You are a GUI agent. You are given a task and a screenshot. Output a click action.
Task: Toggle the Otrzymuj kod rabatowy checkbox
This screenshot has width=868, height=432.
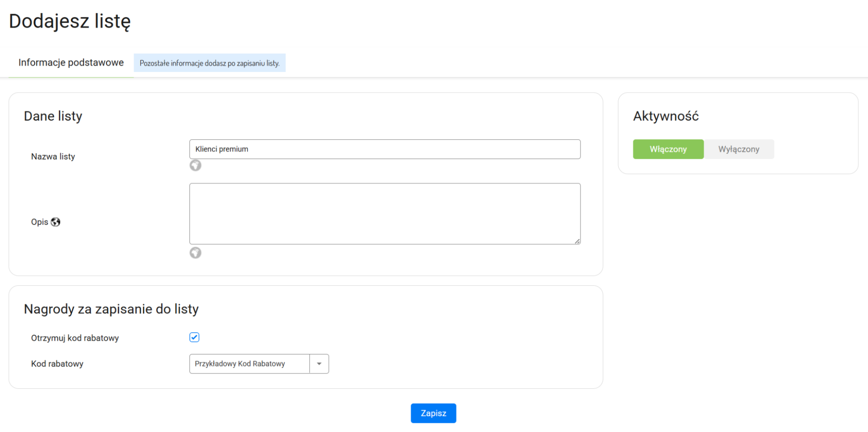(194, 337)
